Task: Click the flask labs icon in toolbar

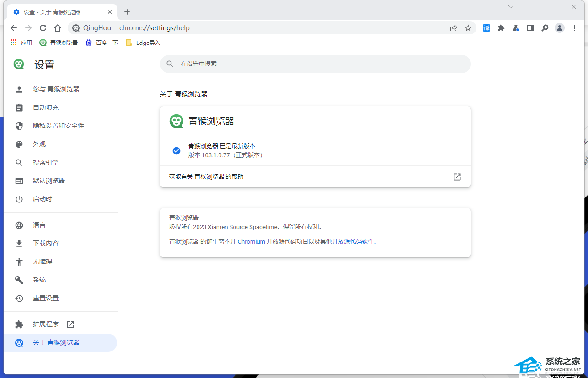Action: (x=516, y=28)
